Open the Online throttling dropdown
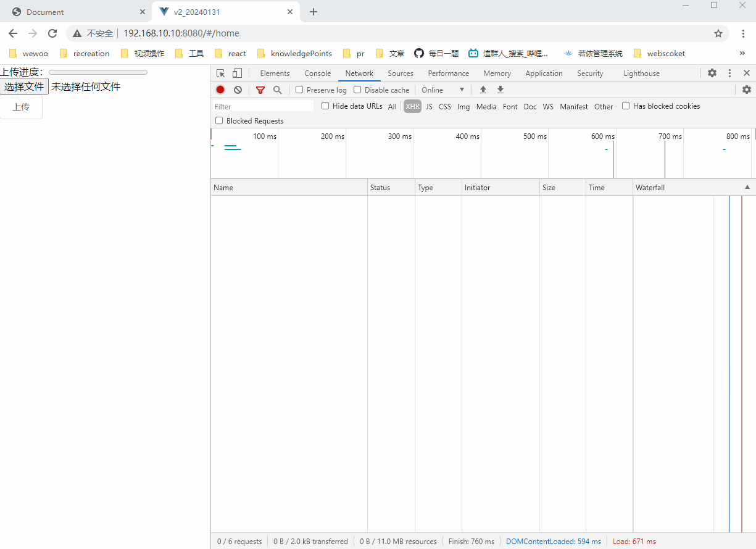This screenshot has width=756, height=549. (442, 90)
